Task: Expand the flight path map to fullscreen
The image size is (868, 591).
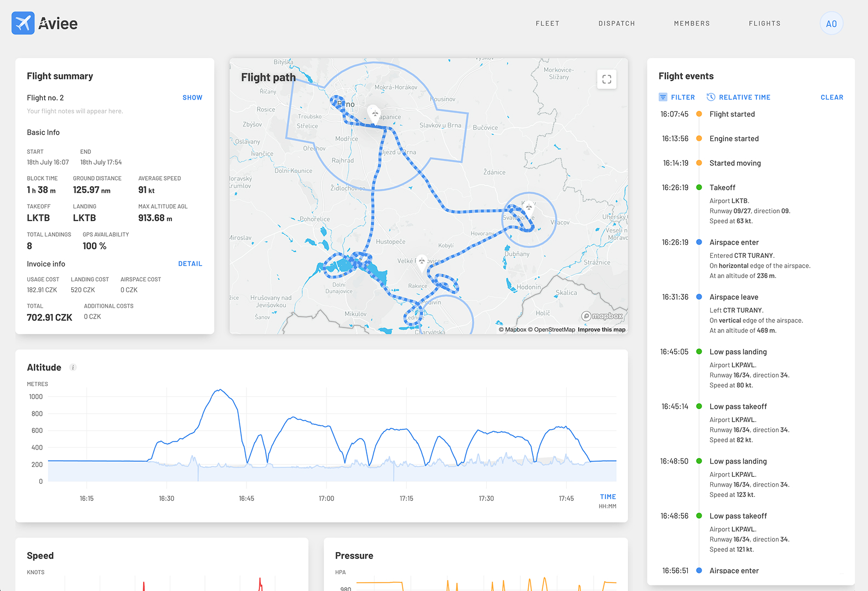Action: pos(606,79)
